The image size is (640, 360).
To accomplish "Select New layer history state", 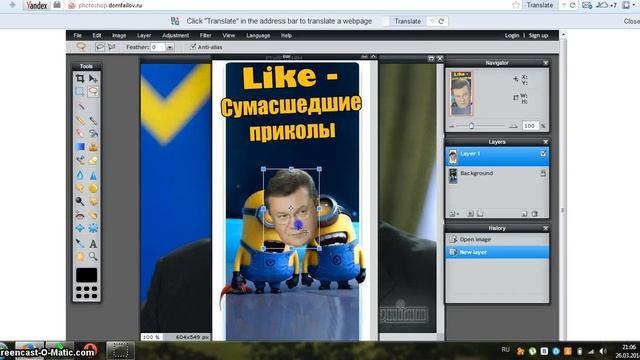I will [497, 252].
